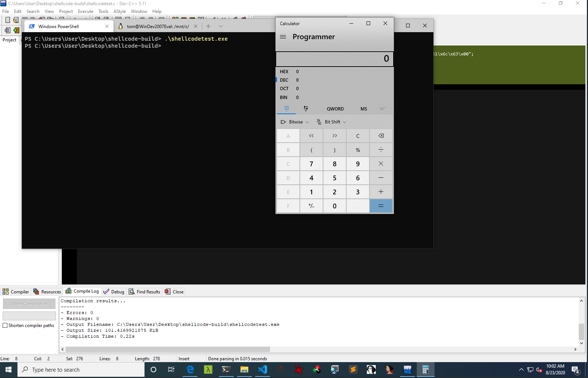
Task: Select HEX number base in Calculator
Action: (x=335, y=71)
